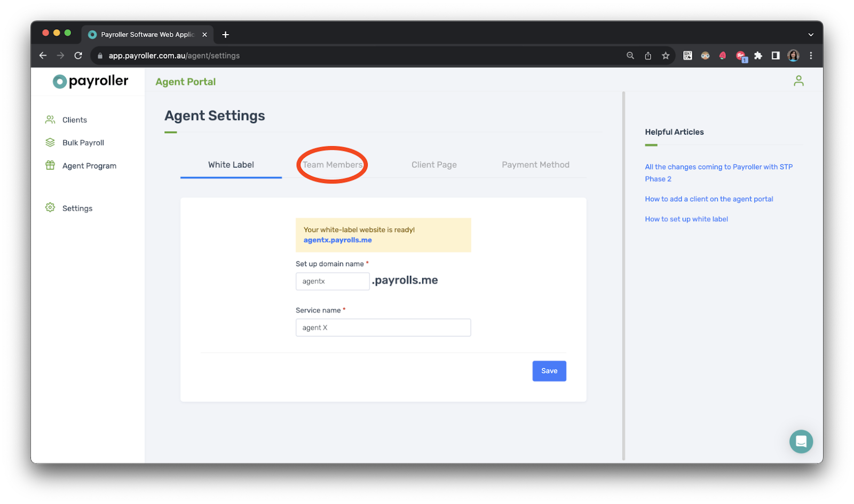Open Bulk Payroll in the sidebar menu
The height and width of the screenshot is (504, 854).
83,143
